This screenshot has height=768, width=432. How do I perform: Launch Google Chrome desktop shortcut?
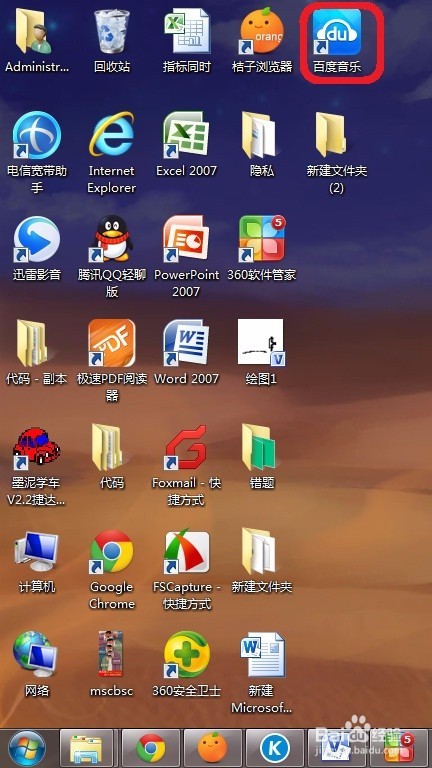point(112,552)
